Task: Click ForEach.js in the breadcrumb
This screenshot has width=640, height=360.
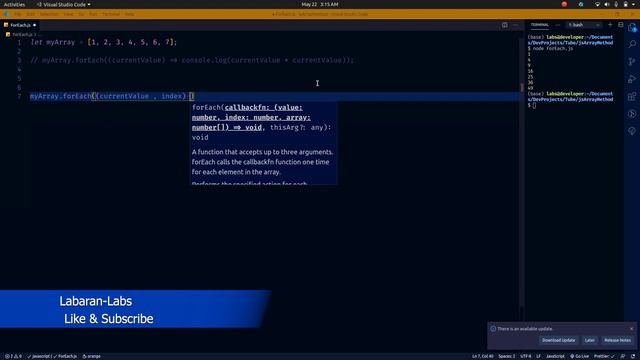Action: 22,35
